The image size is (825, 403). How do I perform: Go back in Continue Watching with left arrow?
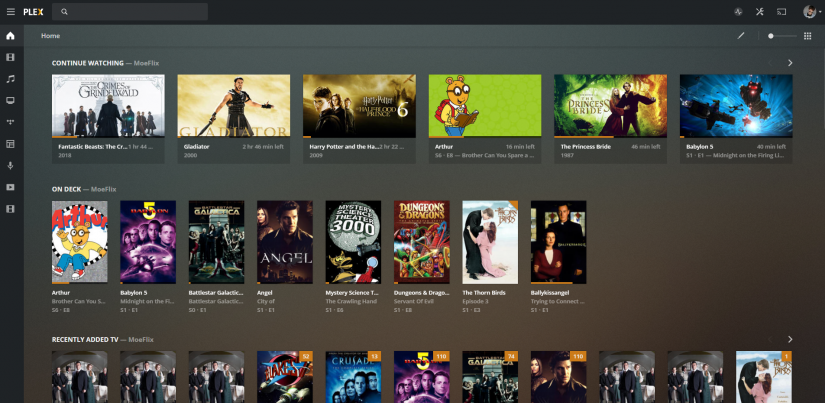click(770, 63)
